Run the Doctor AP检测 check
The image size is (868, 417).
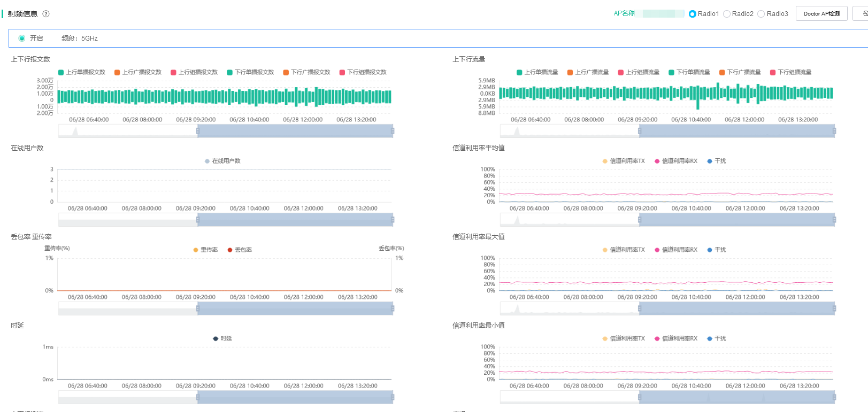tap(821, 14)
